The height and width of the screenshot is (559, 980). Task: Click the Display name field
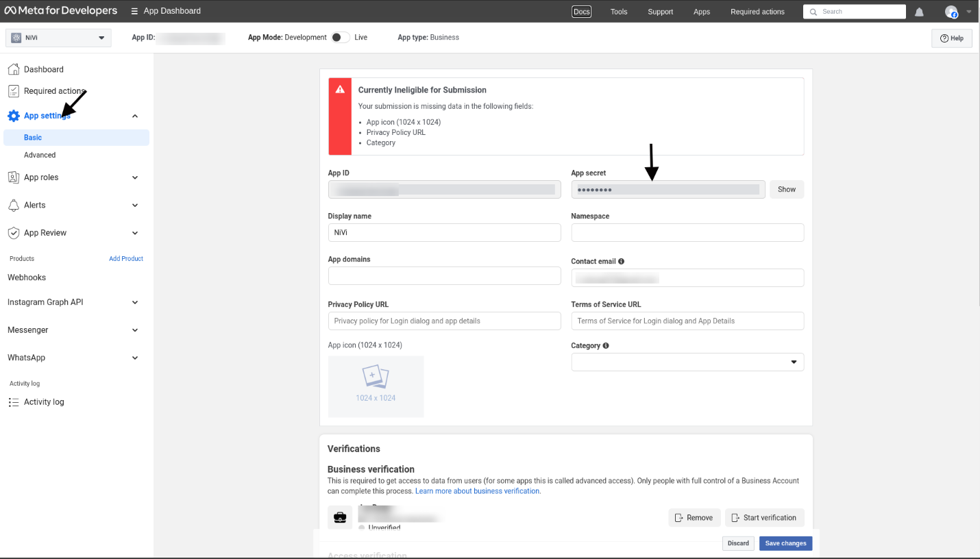pyautogui.click(x=445, y=232)
